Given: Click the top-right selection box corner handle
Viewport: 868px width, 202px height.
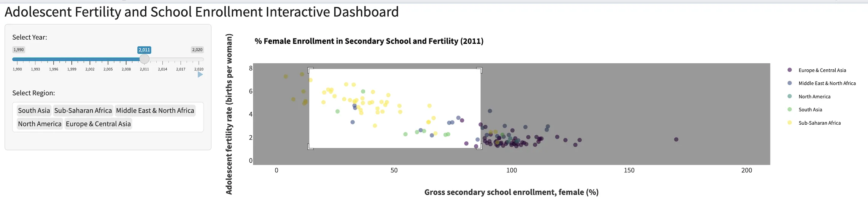Looking at the screenshot, I should pyautogui.click(x=479, y=70).
